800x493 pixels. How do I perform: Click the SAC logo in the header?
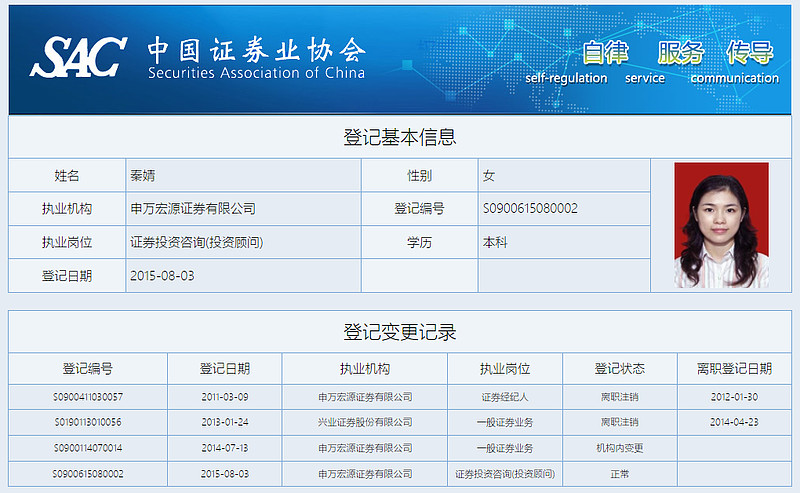78,57
